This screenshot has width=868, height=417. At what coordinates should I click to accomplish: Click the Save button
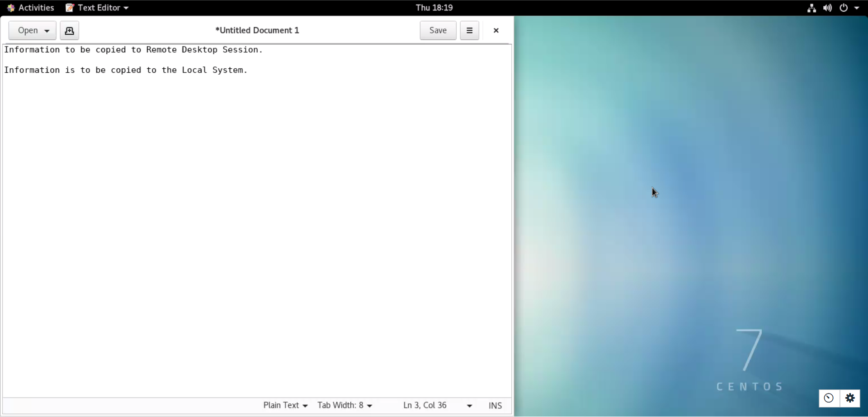pyautogui.click(x=438, y=30)
